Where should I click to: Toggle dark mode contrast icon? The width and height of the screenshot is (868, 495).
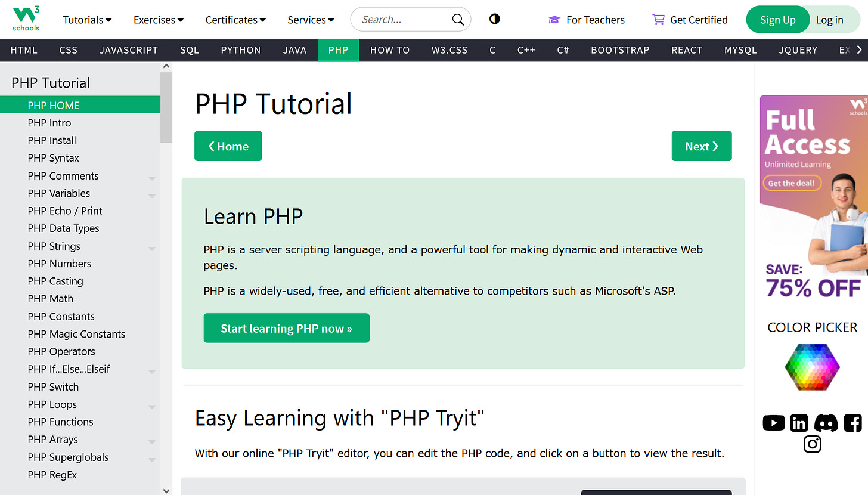tap(494, 19)
